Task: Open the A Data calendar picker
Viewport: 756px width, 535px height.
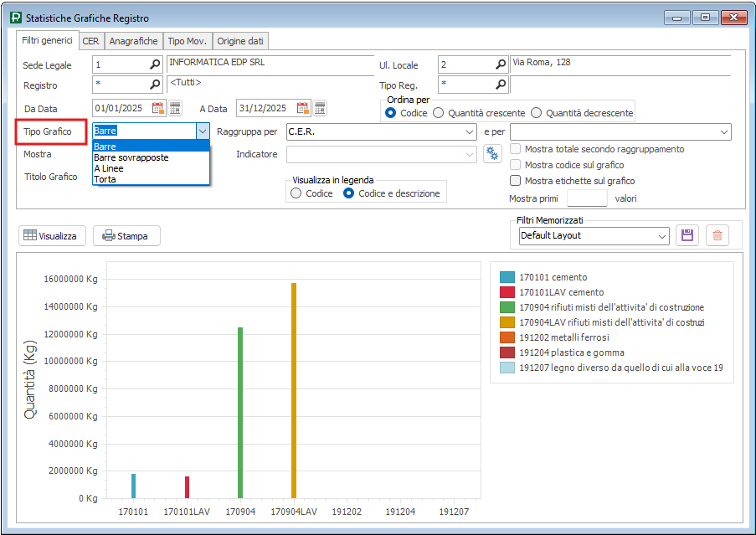Action: click(x=303, y=108)
